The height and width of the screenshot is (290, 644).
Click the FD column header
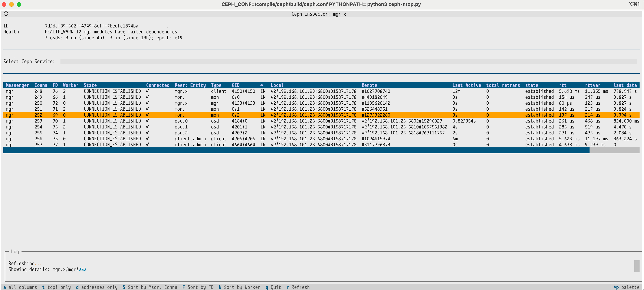coord(55,85)
